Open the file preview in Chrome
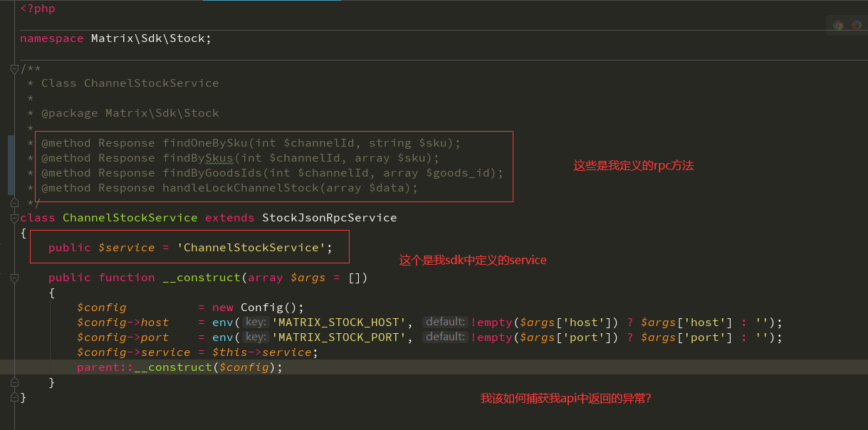Screen dimensions: 868x430 pyautogui.click(x=838, y=23)
